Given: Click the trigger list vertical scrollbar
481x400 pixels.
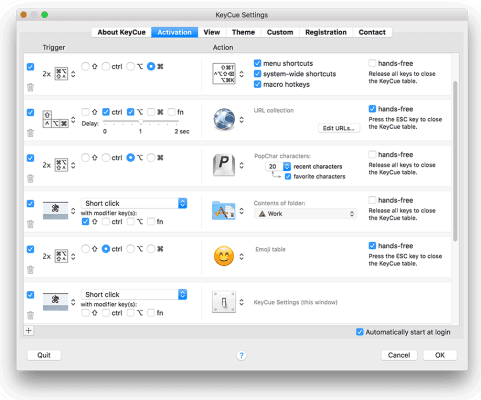Looking at the screenshot, I should (455, 161).
